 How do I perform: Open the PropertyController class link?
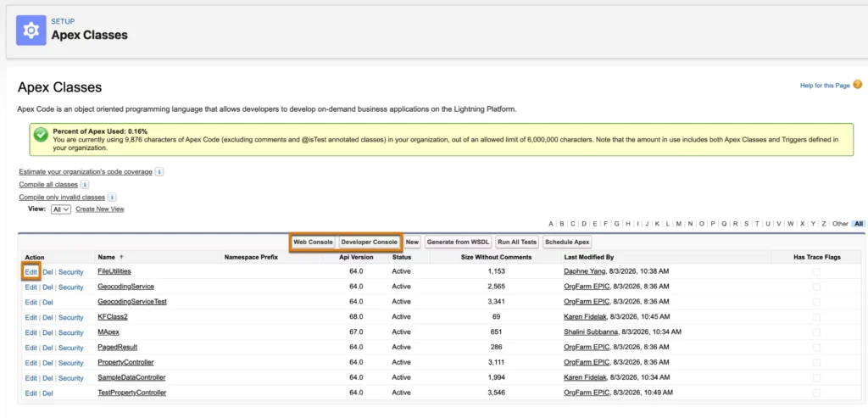[125, 363]
